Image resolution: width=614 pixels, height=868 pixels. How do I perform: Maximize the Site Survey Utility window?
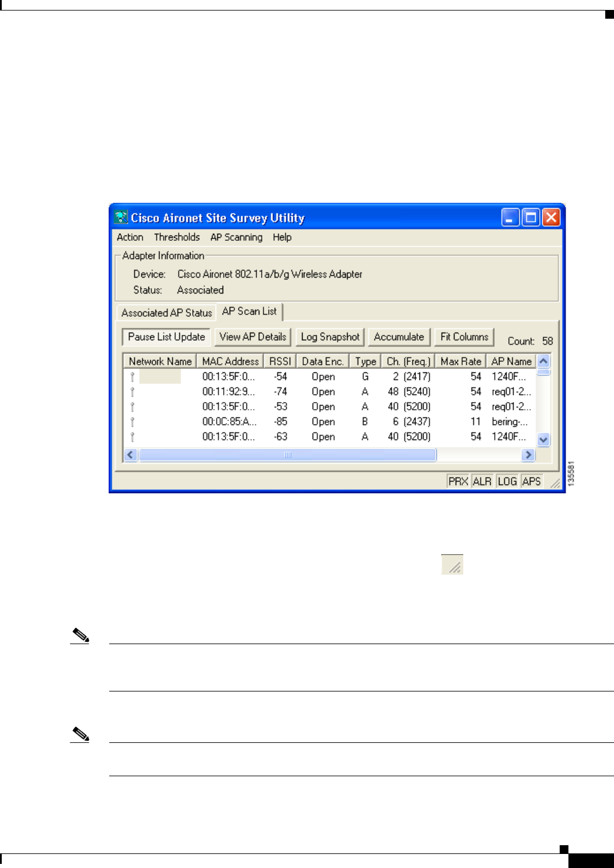[x=531, y=218]
